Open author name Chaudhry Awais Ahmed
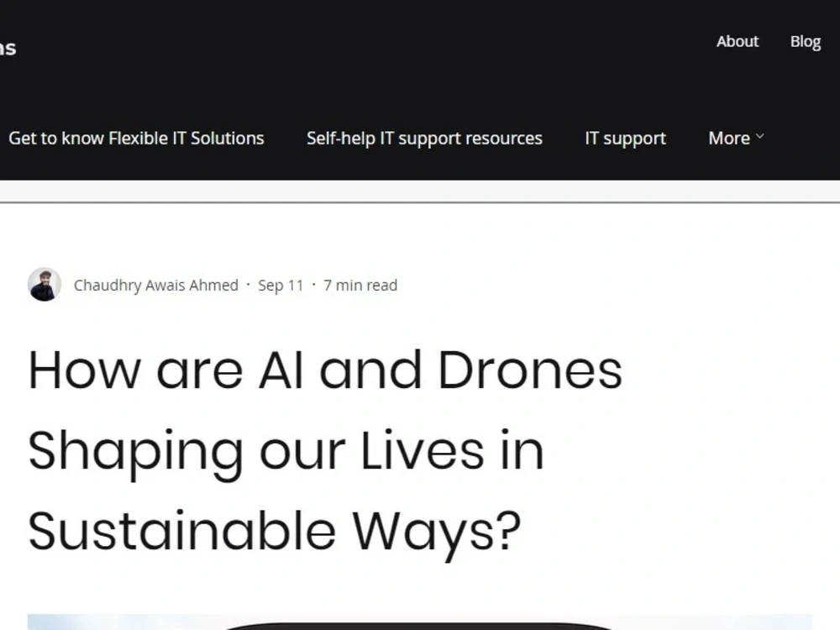Image resolution: width=840 pixels, height=630 pixels. tap(156, 285)
